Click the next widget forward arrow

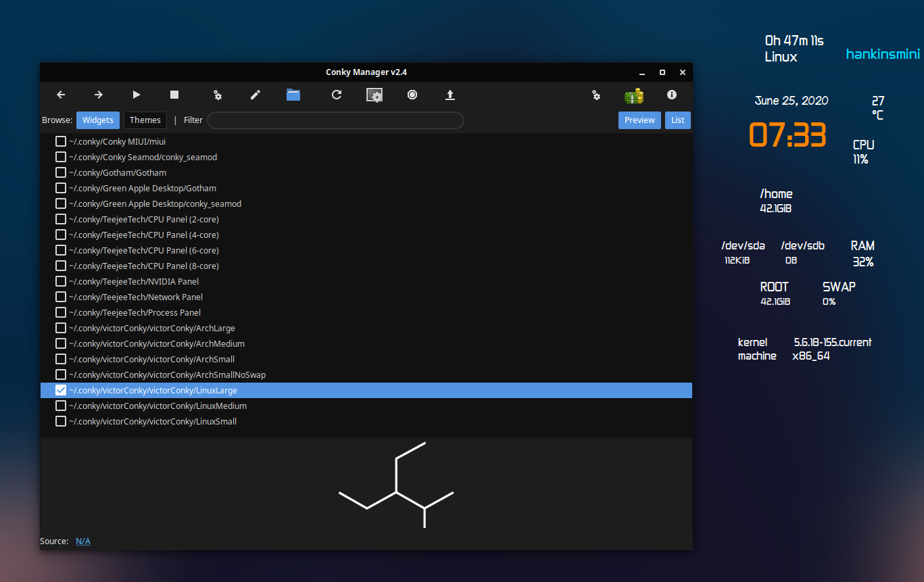click(99, 95)
